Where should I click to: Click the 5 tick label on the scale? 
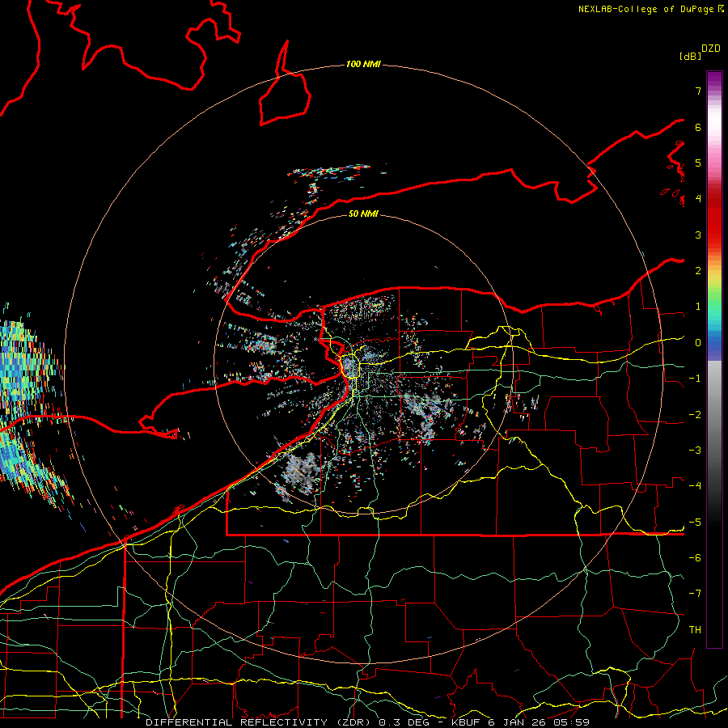pos(698,163)
